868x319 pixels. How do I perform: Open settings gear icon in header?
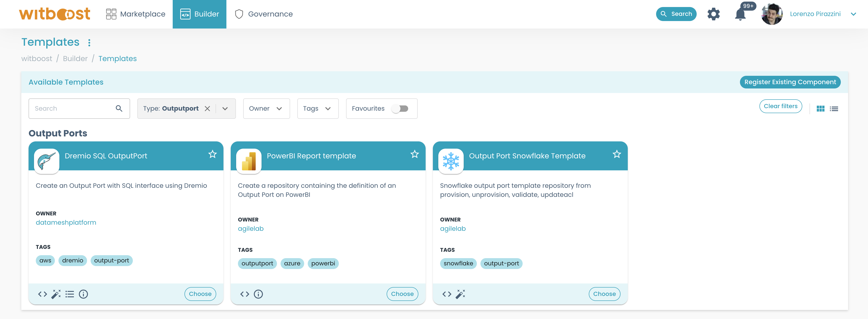(x=713, y=14)
